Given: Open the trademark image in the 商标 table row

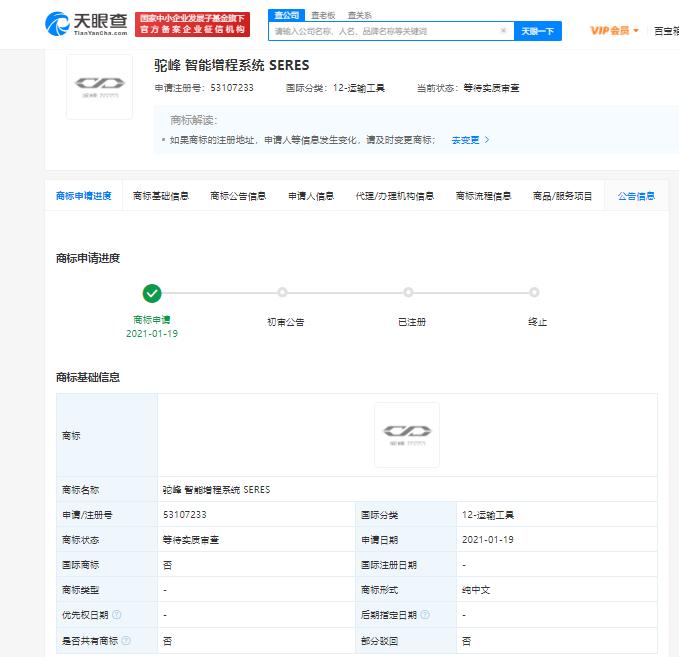Looking at the screenshot, I should [407, 435].
